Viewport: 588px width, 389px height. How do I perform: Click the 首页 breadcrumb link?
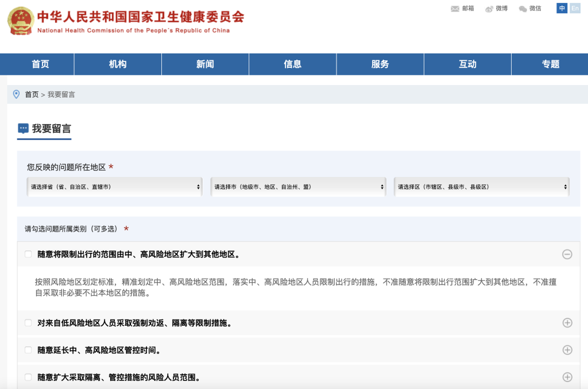click(32, 94)
